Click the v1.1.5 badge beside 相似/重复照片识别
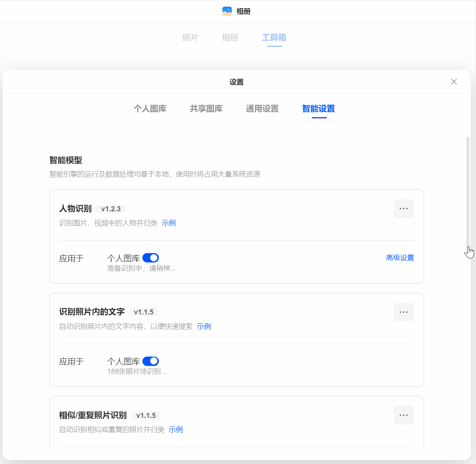Viewport: 476px width, 464px height. 146,416
